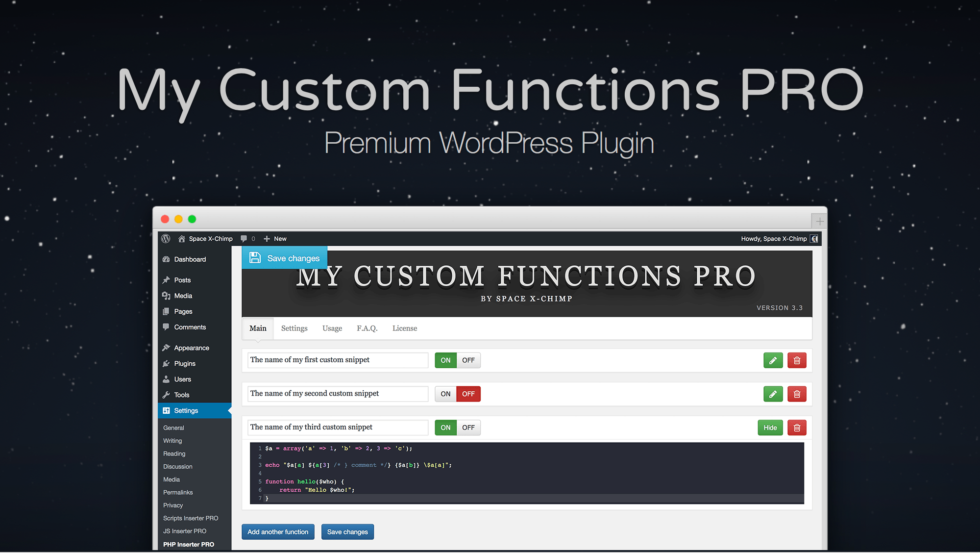Open the Space X-Chimp home icon
This screenshot has height=553, width=980.
click(182, 239)
